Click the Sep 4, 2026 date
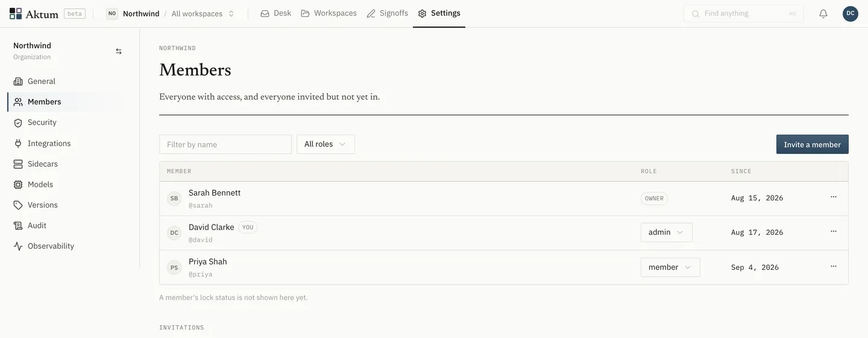 [755, 267]
